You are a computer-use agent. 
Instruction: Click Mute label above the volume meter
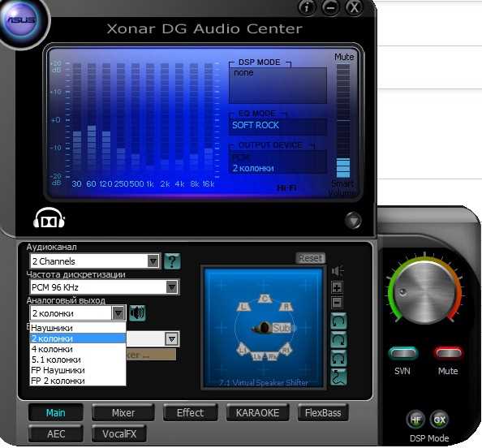[344, 57]
